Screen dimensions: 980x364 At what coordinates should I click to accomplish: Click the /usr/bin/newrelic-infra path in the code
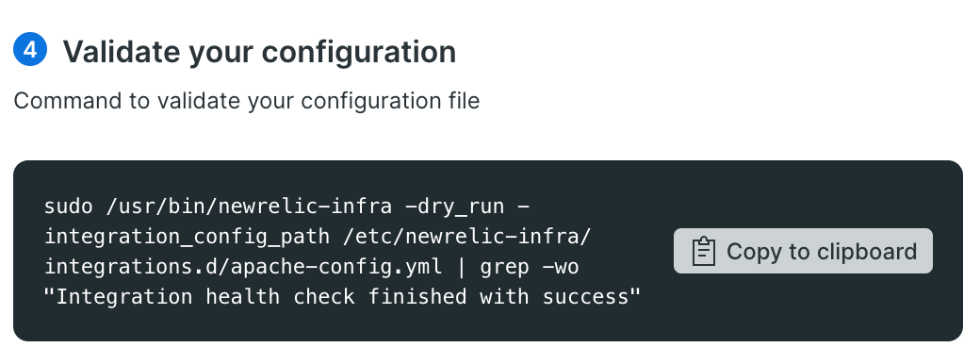[250, 206]
